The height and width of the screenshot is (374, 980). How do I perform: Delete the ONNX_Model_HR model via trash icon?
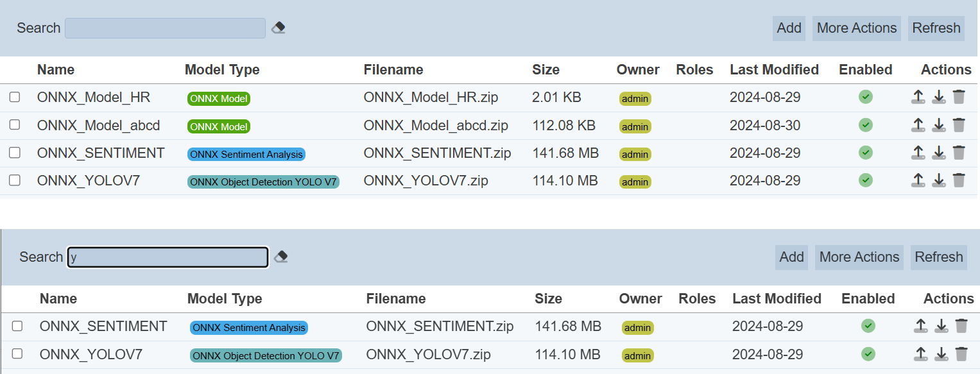(959, 98)
